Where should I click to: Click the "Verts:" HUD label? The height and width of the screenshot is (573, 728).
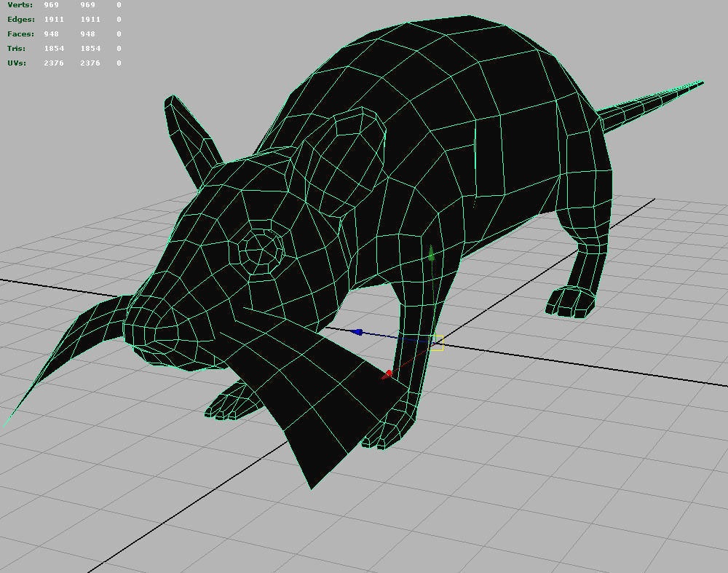20,4
